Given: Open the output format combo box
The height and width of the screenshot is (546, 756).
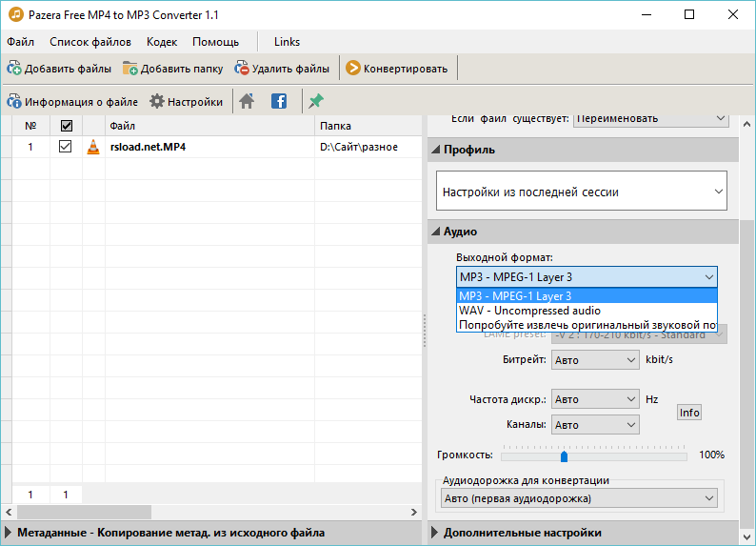Looking at the screenshot, I should coord(587,277).
